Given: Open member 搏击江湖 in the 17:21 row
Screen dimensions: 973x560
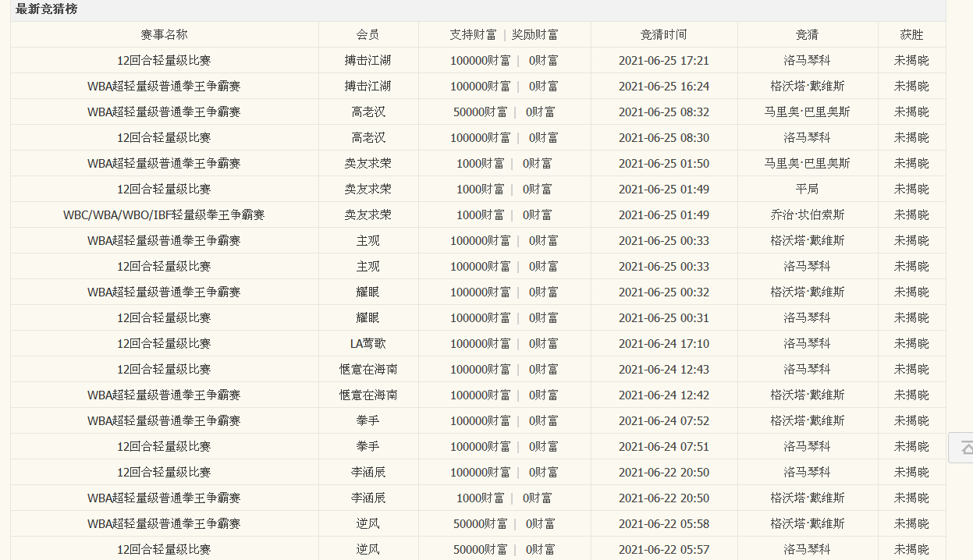Looking at the screenshot, I should click(368, 60).
